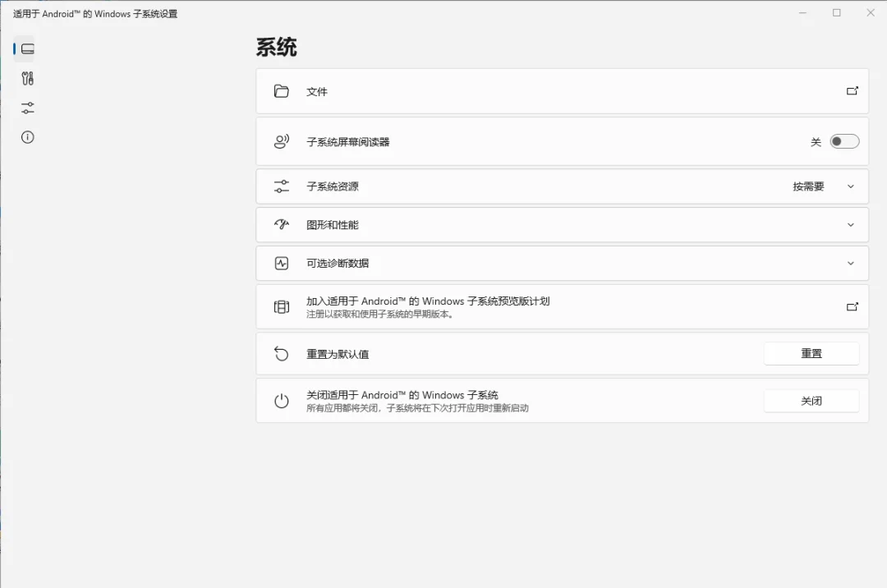This screenshot has width=887, height=588.
Task: Click the 重置 button
Action: [811, 353]
